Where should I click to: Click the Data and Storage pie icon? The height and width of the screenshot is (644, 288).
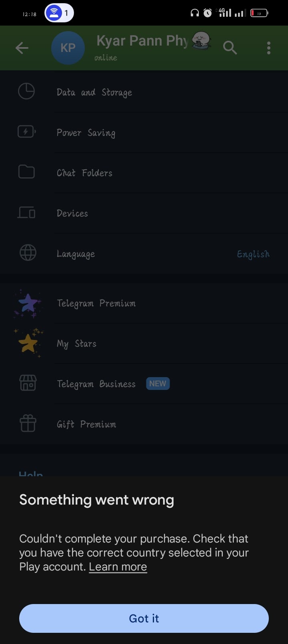tap(26, 91)
